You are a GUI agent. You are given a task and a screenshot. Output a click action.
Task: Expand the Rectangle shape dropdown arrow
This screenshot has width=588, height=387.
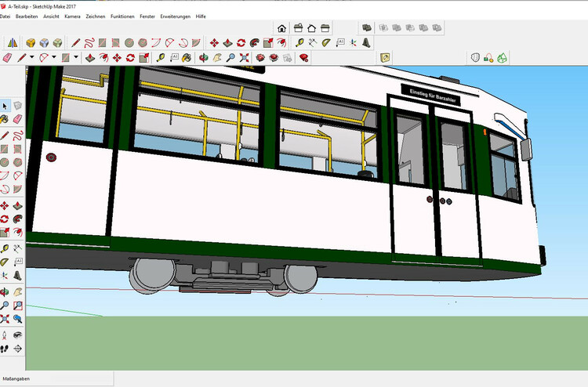pyautogui.click(x=76, y=57)
